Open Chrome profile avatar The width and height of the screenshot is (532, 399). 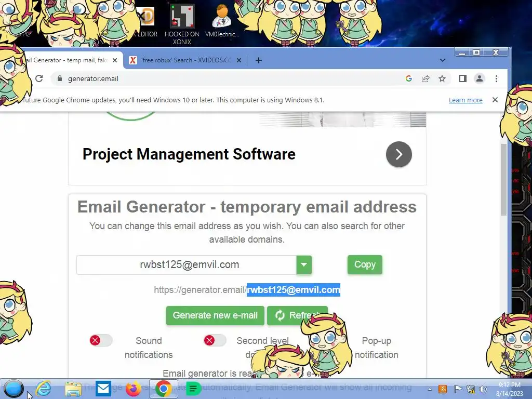(480, 79)
